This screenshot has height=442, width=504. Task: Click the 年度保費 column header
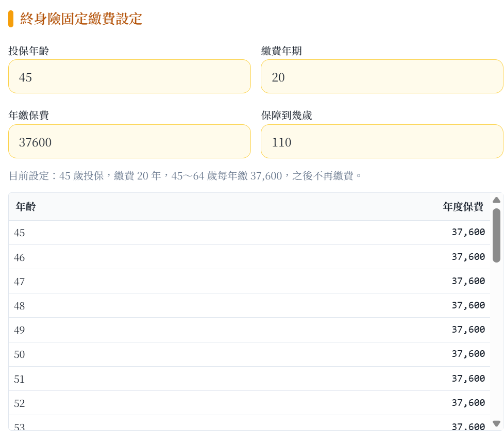pyautogui.click(x=463, y=206)
